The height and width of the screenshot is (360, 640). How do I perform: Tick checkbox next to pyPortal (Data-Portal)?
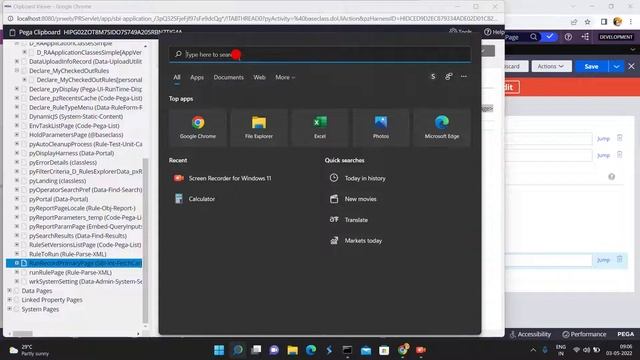point(24,199)
